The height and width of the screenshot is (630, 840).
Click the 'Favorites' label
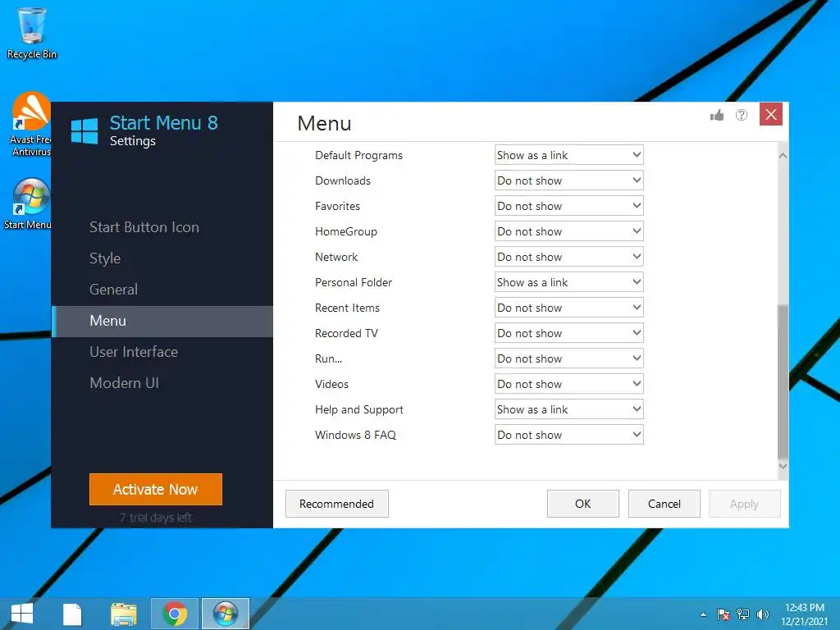337,206
